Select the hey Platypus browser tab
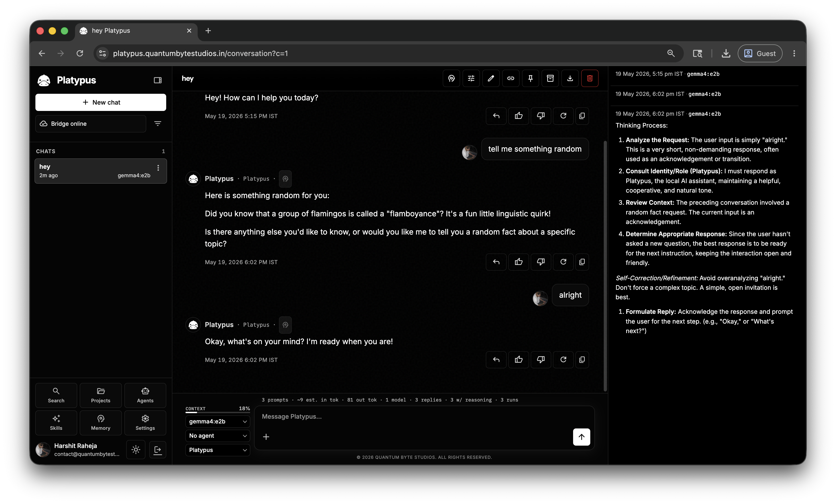The width and height of the screenshot is (836, 504). [136, 31]
